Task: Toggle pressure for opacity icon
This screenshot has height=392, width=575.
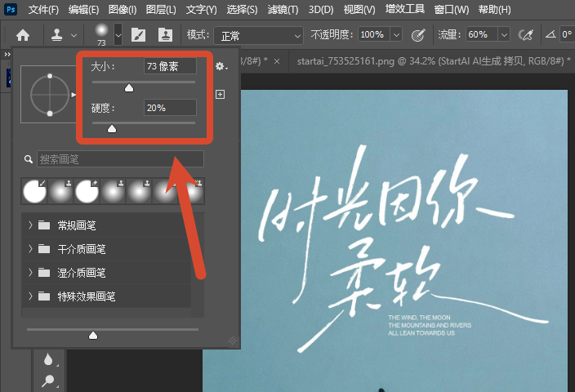Action: pyautogui.click(x=418, y=35)
